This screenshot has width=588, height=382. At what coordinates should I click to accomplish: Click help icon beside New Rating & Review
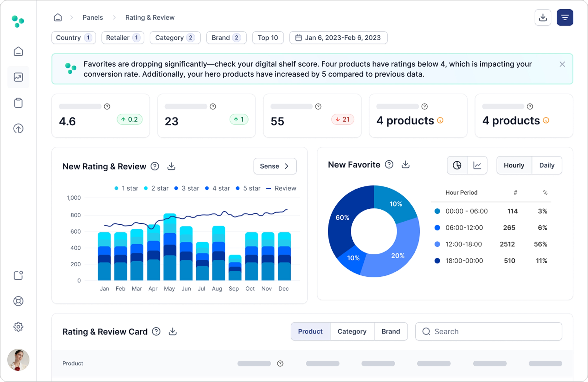(155, 166)
